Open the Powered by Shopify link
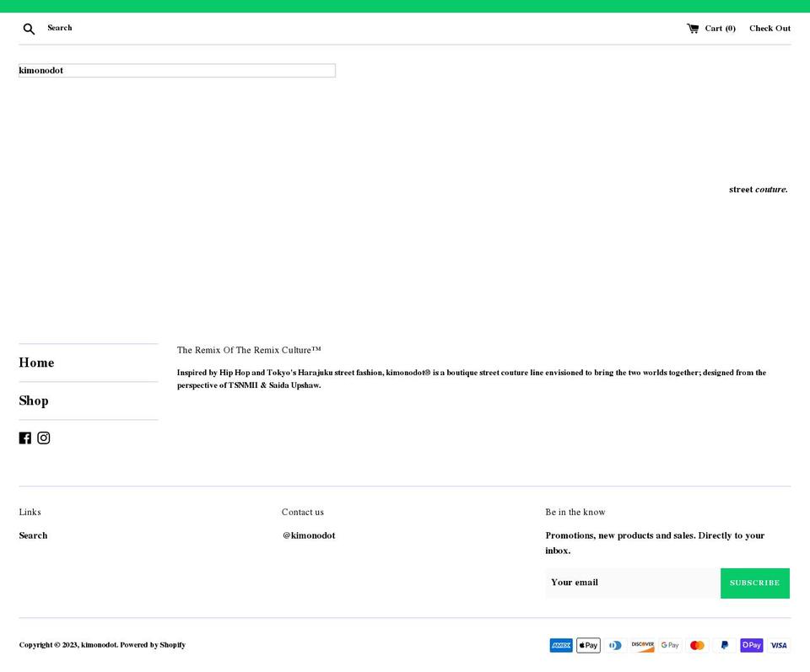 point(152,644)
